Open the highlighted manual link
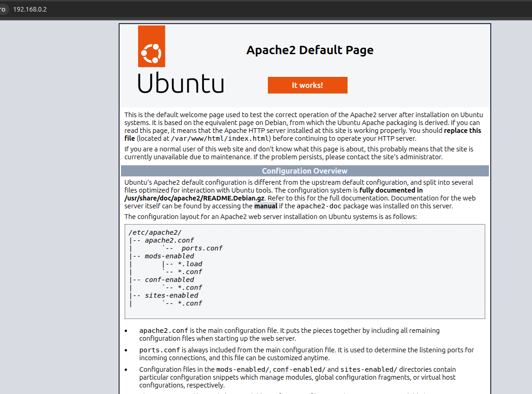Viewport: 532px width, 394px height. pyautogui.click(x=266, y=206)
